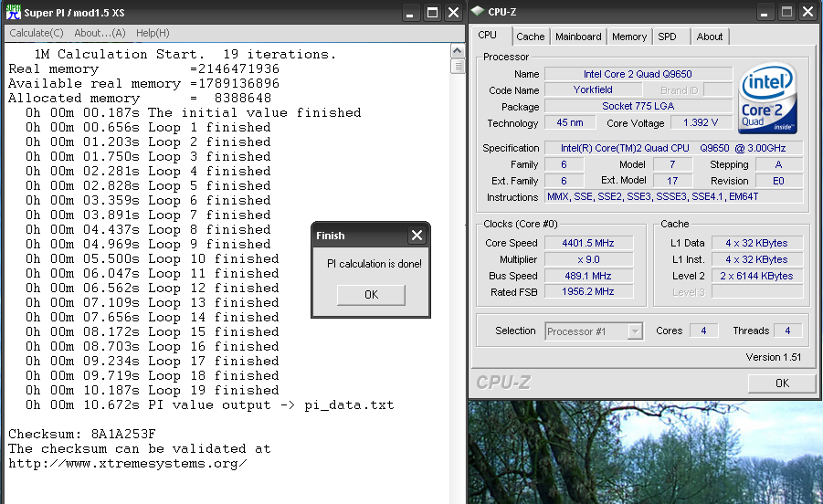This screenshot has height=504, width=823.
Task: Click the Code Name value Yorkfield
Action: coord(593,89)
